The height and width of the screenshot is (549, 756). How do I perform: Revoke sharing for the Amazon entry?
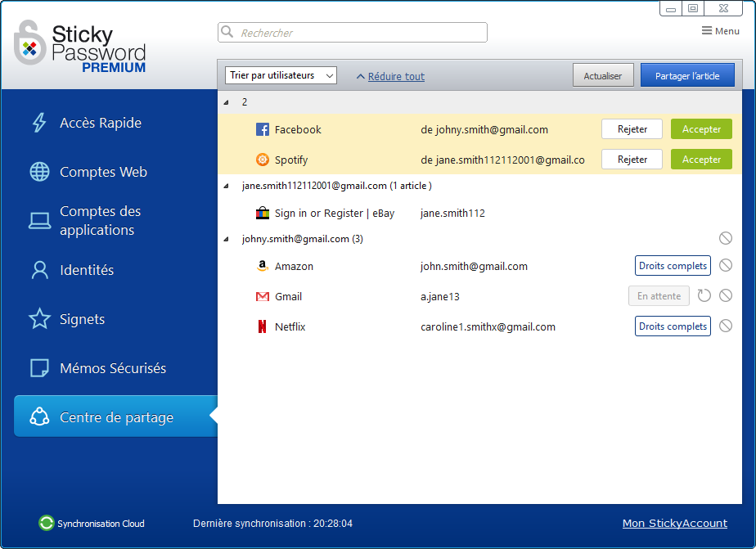click(x=726, y=266)
